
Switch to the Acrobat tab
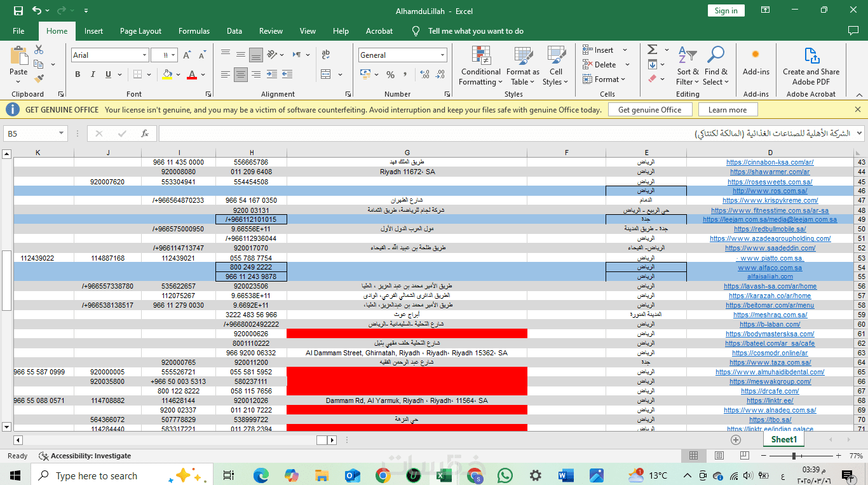(379, 31)
